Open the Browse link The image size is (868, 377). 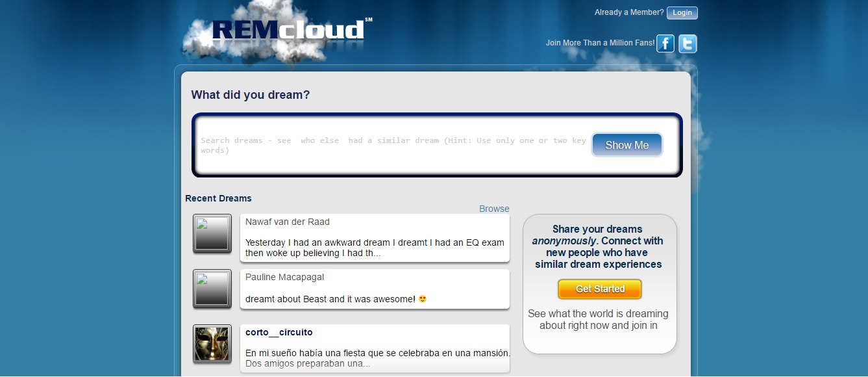(x=494, y=209)
